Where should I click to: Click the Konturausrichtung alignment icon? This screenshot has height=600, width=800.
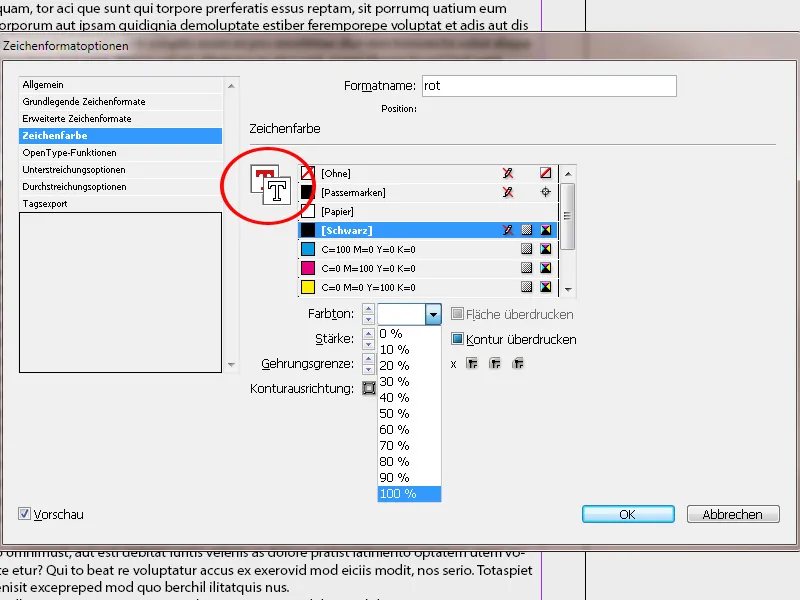point(369,388)
